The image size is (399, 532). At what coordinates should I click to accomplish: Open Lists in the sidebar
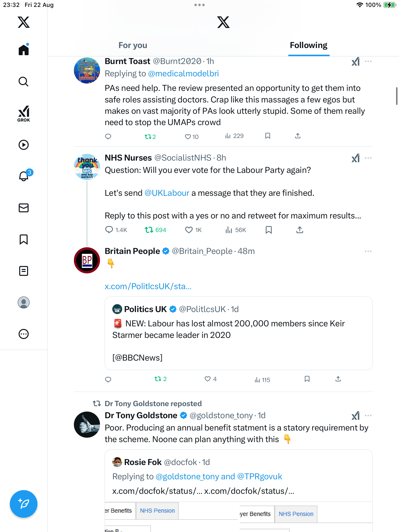coord(24,271)
